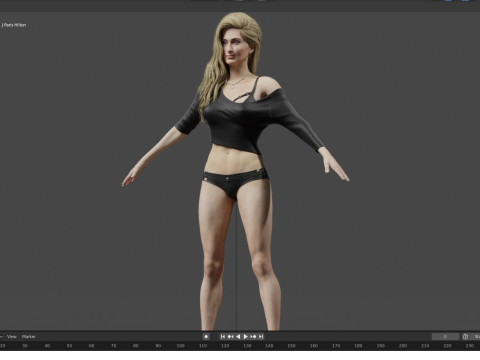Click frame 100 on the timeline ruler
The image size is (480, 360).
pos(180,346)
